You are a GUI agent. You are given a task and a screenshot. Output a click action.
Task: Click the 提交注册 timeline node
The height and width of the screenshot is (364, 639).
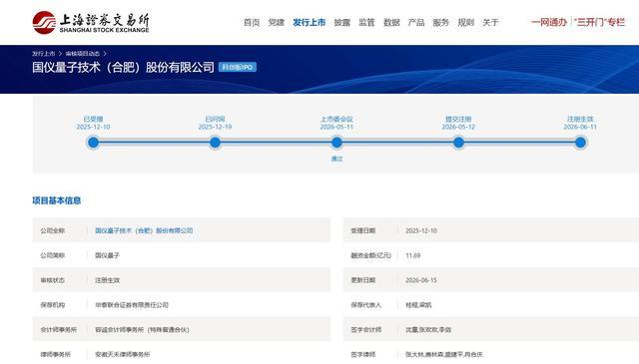458,143
